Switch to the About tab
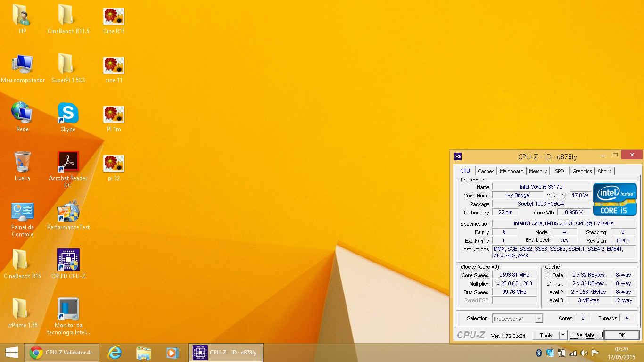The image size is (644, 362). tap(604, 171)
